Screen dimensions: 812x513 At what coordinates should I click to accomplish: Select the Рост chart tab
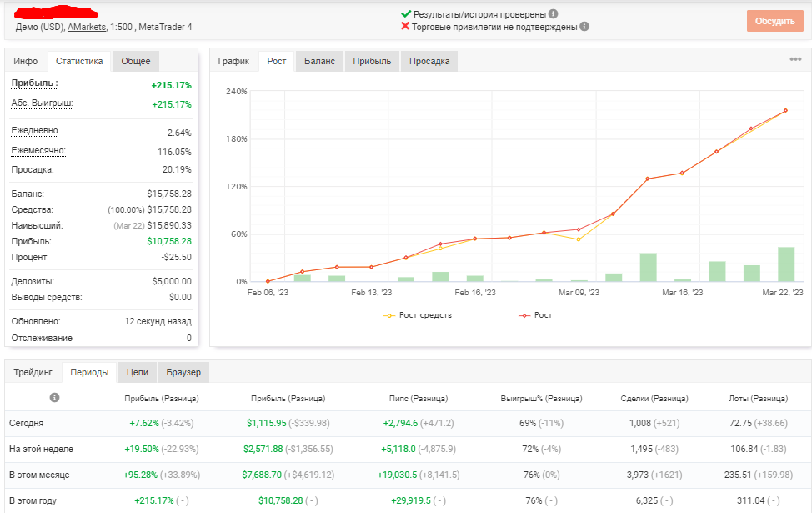[x=277, y=61]
